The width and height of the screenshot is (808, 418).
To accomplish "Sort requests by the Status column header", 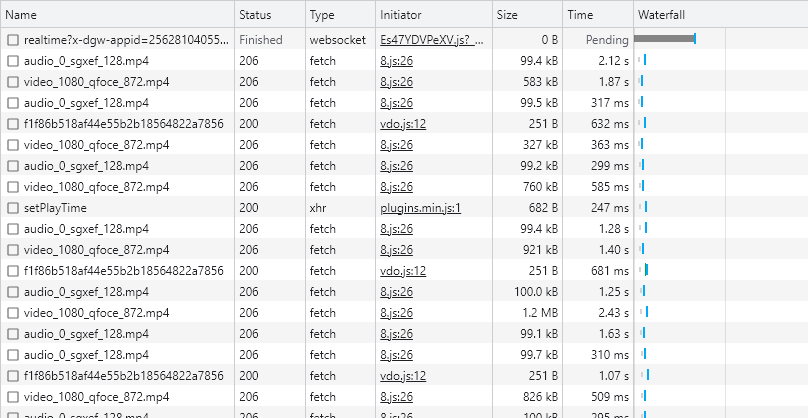I will (x=255, y=15).
